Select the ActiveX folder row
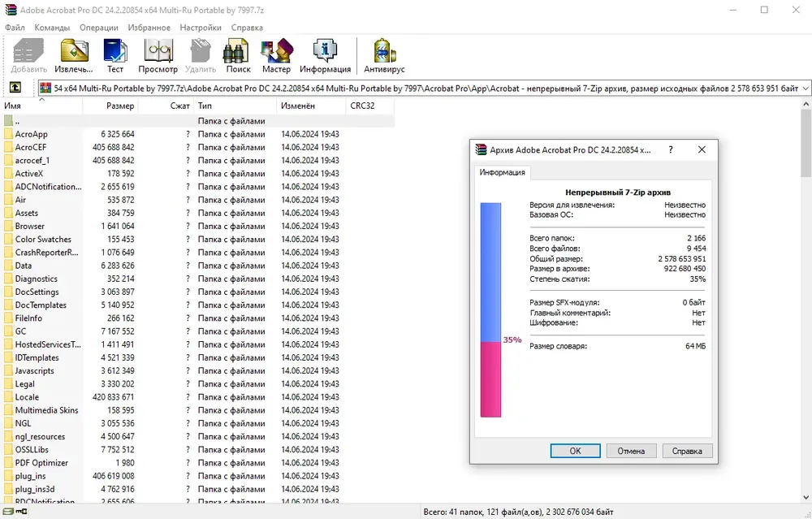The image size is (812, 519). (197, 174)
